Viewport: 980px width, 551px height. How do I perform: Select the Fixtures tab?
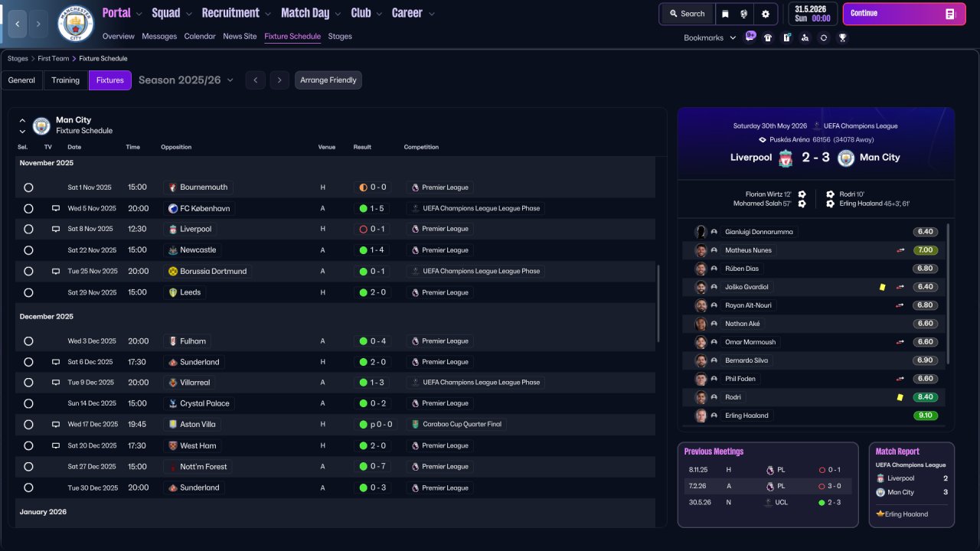point(110,80)
